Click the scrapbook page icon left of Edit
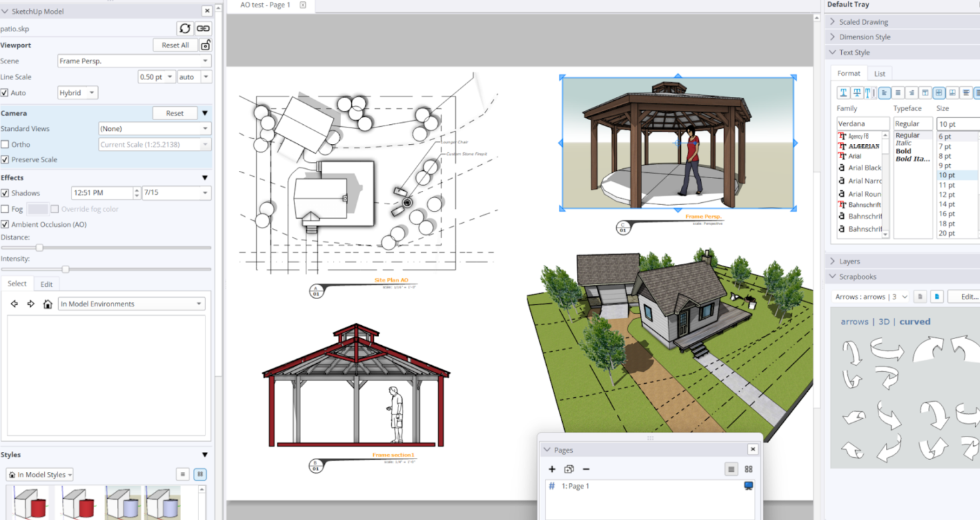980x520 pixels. coord(937,296)
